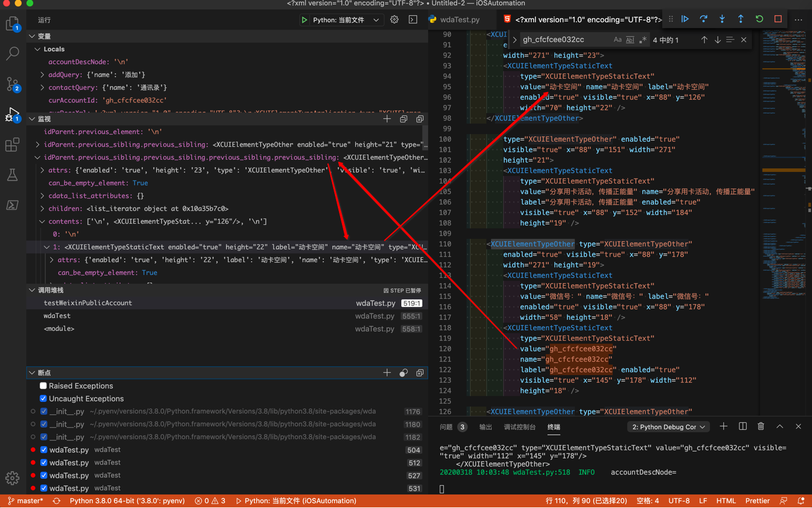Check the Raised Exceptions breakpoint

click(43, 386)
